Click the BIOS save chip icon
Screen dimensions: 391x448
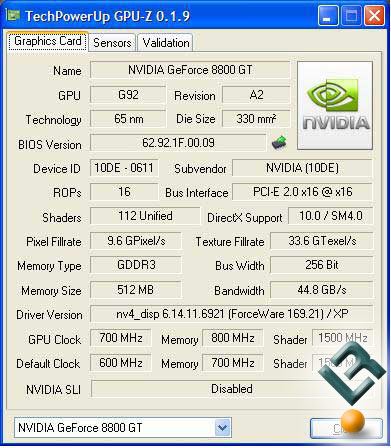point(279,142)
